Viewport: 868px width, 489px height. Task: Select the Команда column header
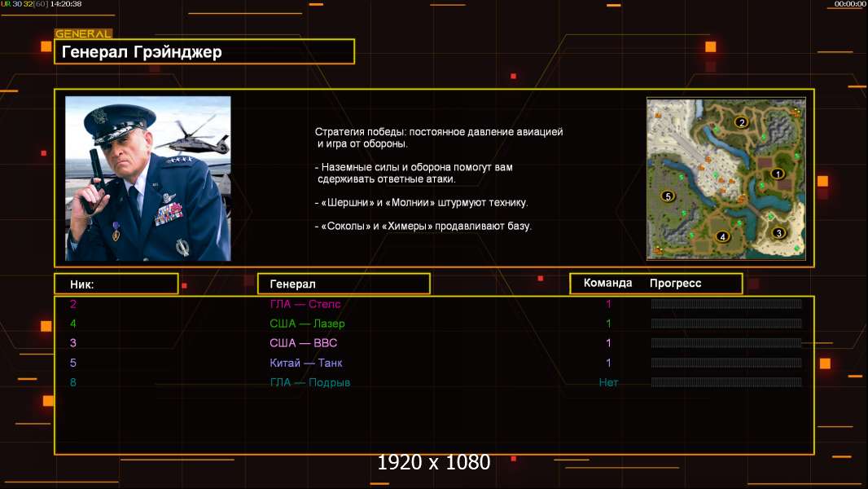(x=607, y=284)
